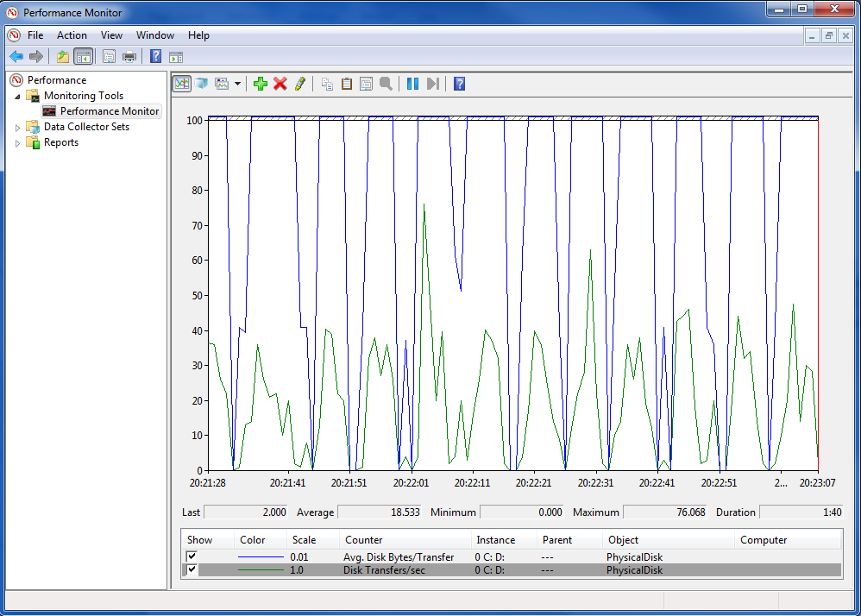Open the Action menu
The height and width of the screenshot is (616, 861).
72,35
